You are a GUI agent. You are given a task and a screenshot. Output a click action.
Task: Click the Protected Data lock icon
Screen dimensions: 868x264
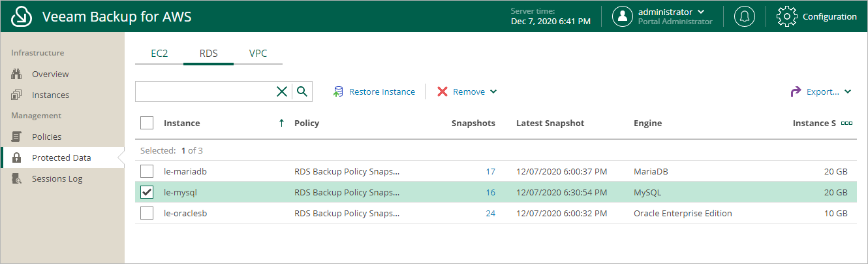[x=17, y=157]
